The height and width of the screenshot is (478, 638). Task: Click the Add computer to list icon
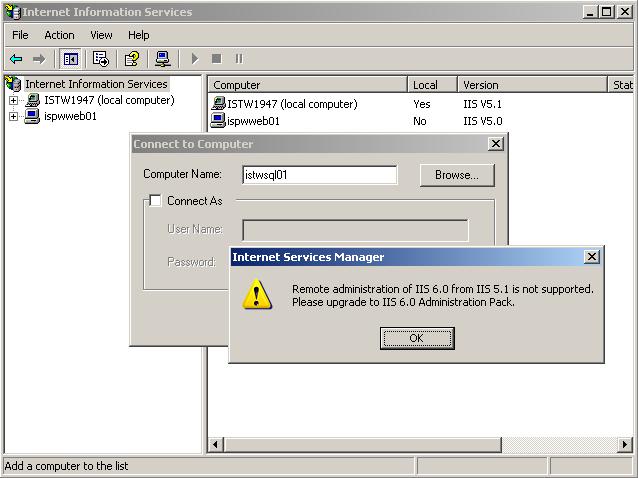click(163, 59)
